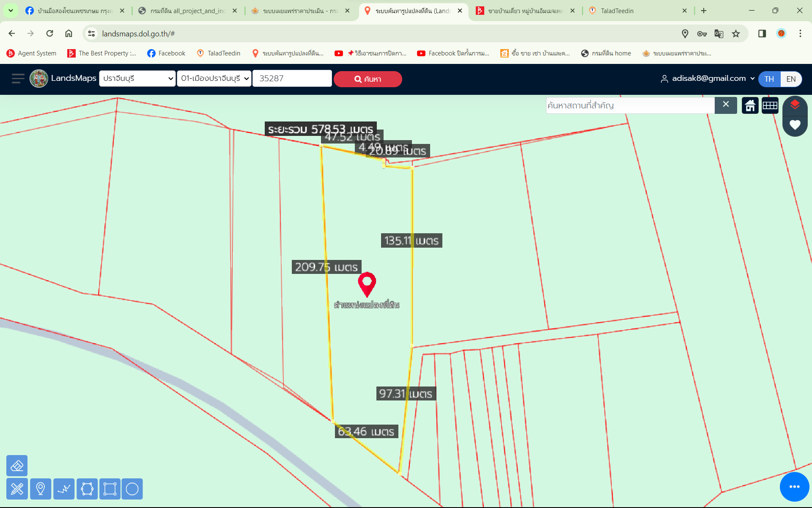Open the LandsMaps hamburger menu

(x=18, y=79)
